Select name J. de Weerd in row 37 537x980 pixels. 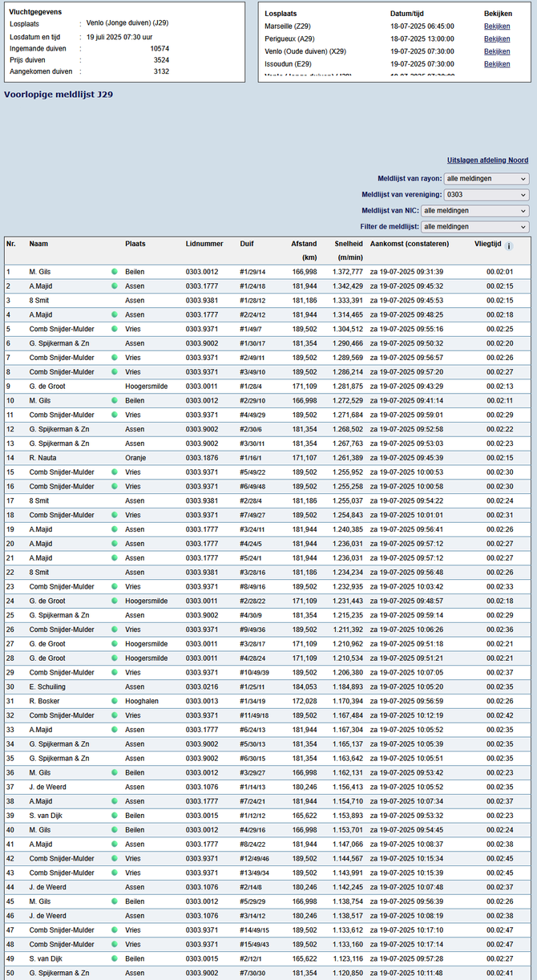47,787
